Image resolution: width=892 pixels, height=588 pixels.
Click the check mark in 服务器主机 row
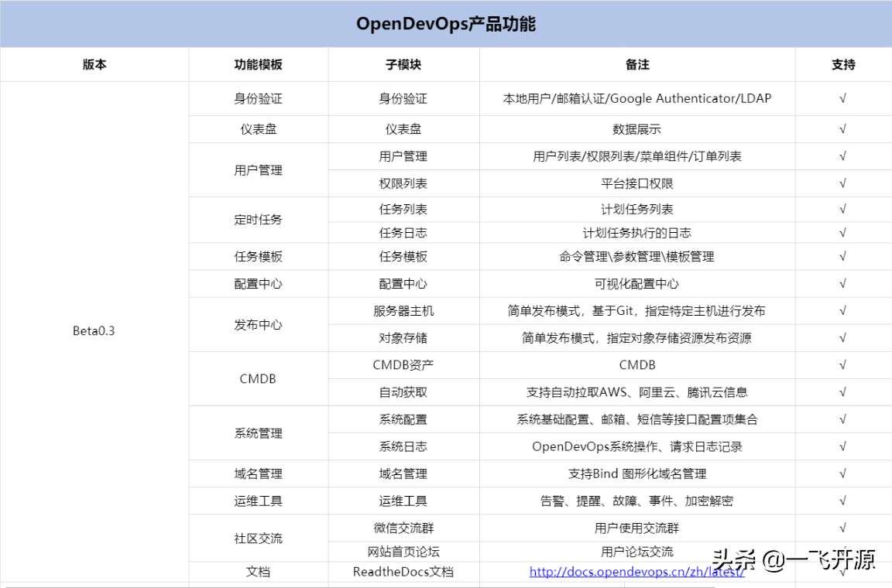[x=843, y=310]
